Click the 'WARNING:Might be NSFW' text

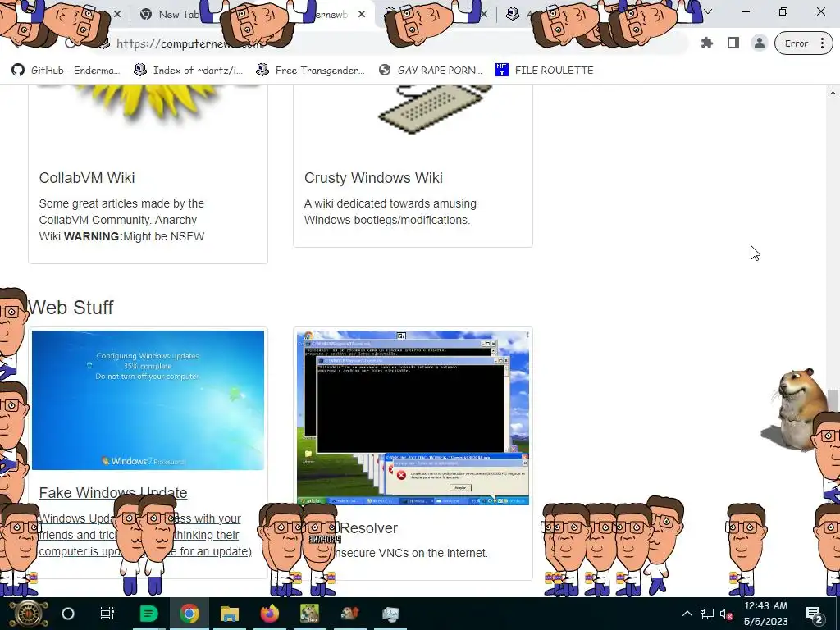click(134, 236)
